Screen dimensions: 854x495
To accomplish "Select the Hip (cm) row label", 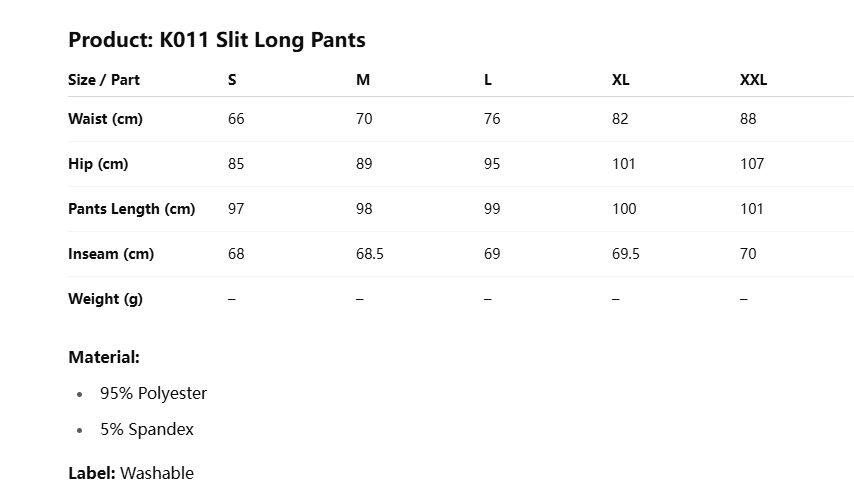I will click(x=98, y=164).
